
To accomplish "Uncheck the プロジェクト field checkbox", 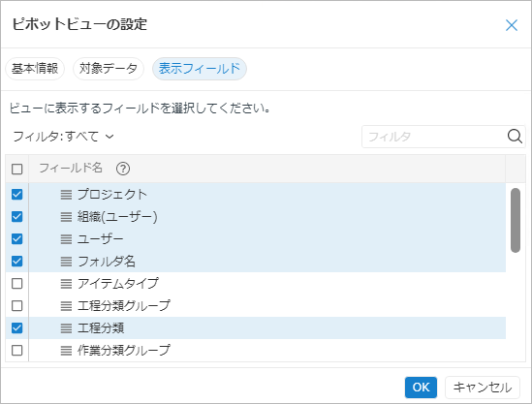I will [x=17, y=195].
